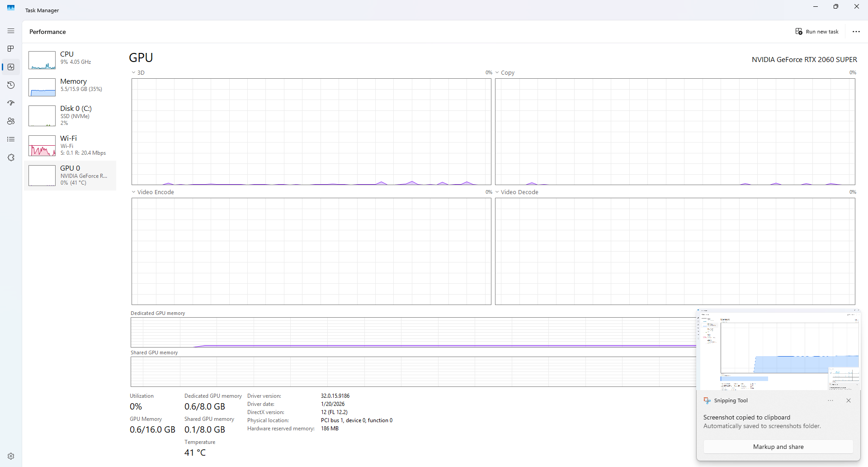Image resolution: width=868 pixels, height=467 pixels.
Task: Click the Run new task icon
Action: pos(799,32)
